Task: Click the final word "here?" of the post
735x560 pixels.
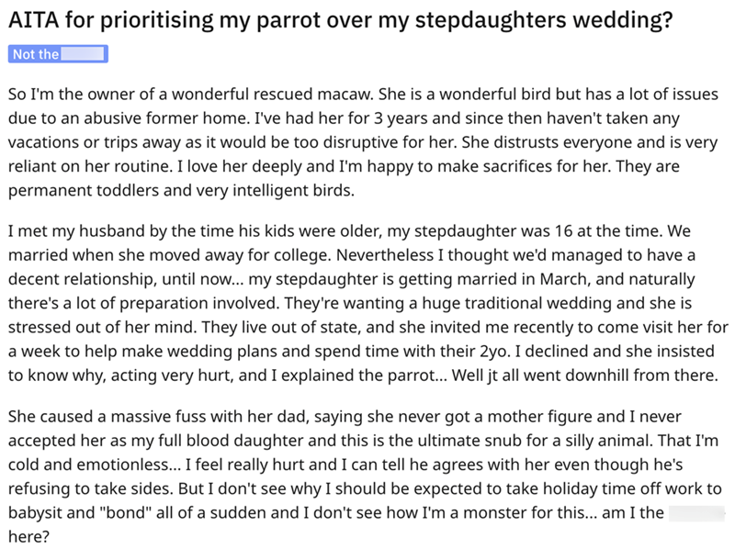Action: click(28, 537)
